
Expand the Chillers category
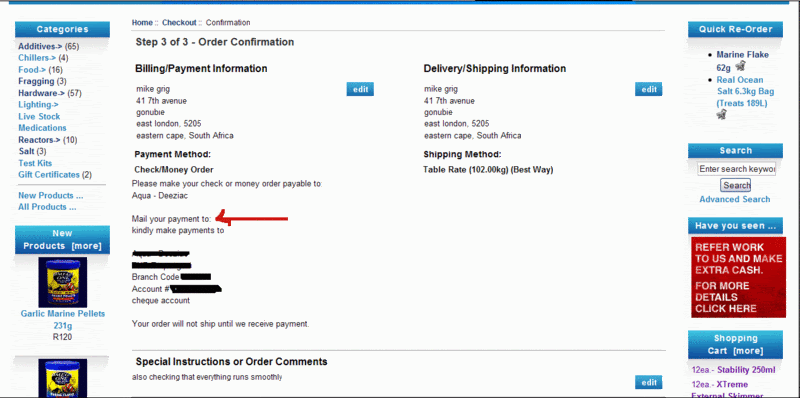[37, 58]
